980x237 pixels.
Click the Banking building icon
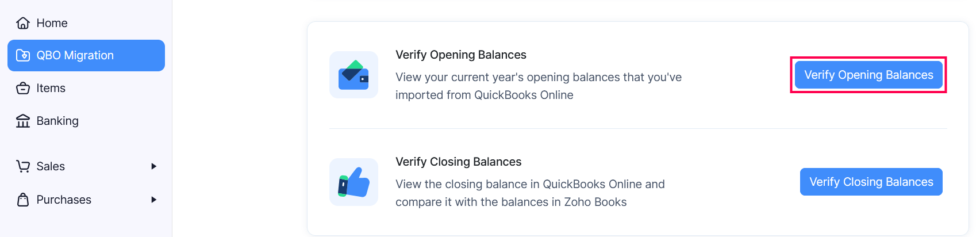(23, 121)
